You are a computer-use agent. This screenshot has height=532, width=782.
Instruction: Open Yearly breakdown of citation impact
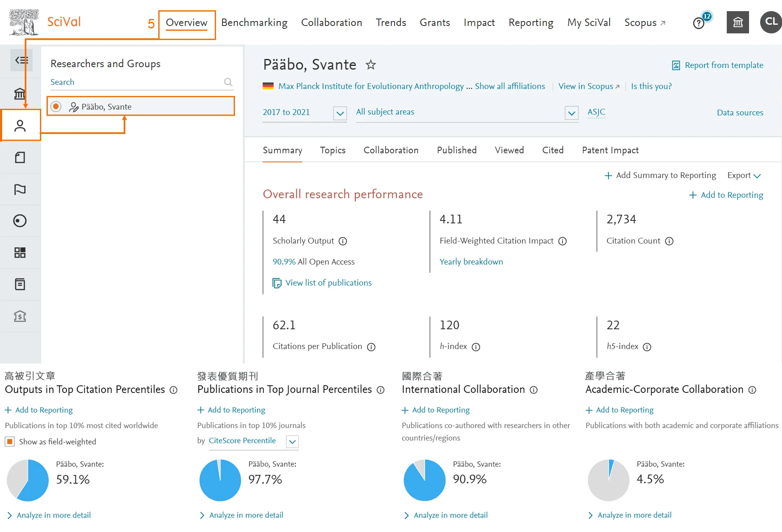[471, 261]
